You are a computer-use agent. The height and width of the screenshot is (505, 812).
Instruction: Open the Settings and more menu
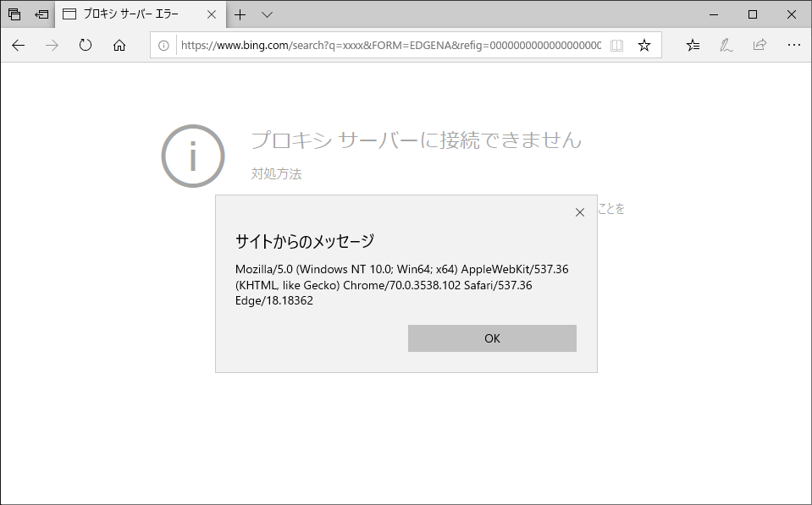794,46
